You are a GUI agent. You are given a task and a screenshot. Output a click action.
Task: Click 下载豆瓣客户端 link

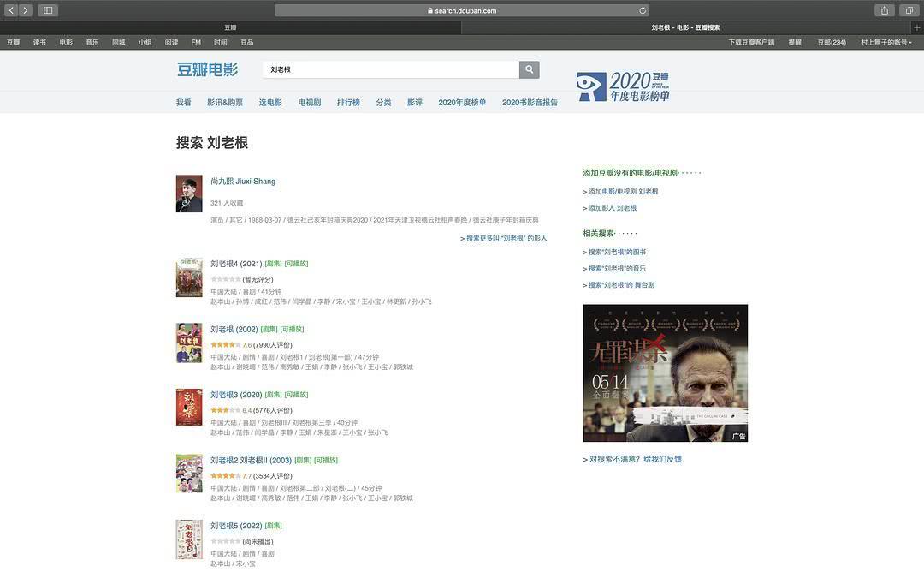(751, 42)
